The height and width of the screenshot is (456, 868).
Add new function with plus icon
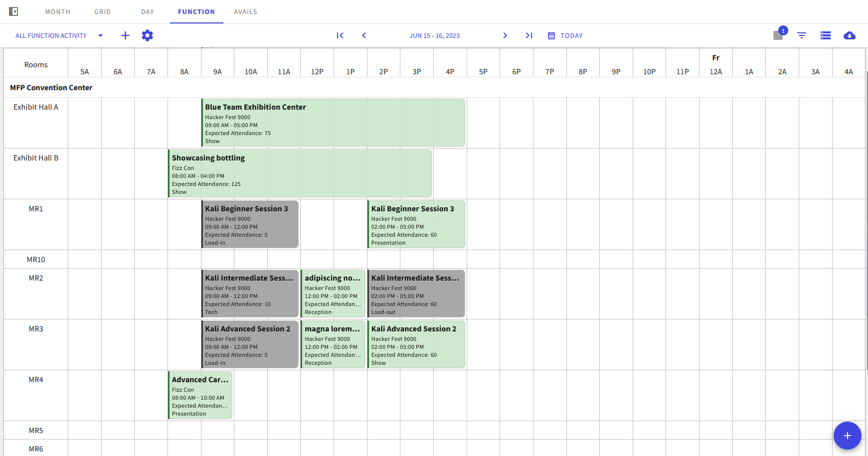coord(125,35)
